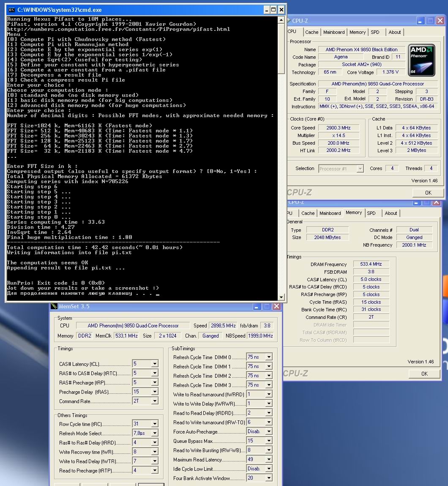Open the Force Auto-Precharge dropdown
Viewport: 448px width, 486px height.
coord(269,431)
